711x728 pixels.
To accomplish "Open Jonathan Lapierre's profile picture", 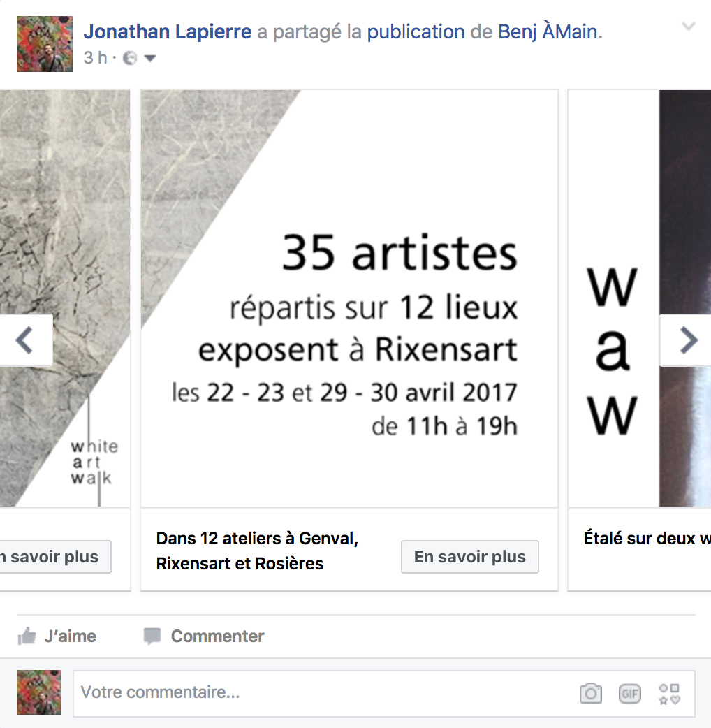I will [45, 44].
